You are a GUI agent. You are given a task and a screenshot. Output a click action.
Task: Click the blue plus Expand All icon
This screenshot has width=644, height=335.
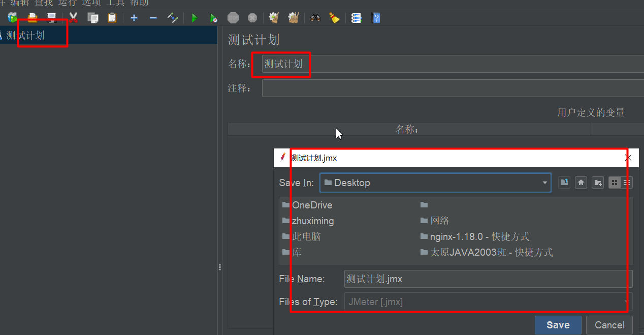tap(134, 18)
